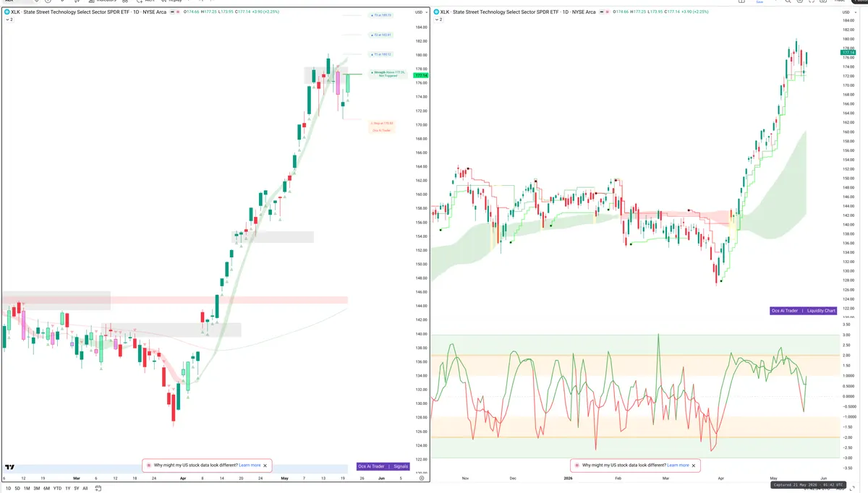Open Learn more link in left chart notice

point(250,466)
